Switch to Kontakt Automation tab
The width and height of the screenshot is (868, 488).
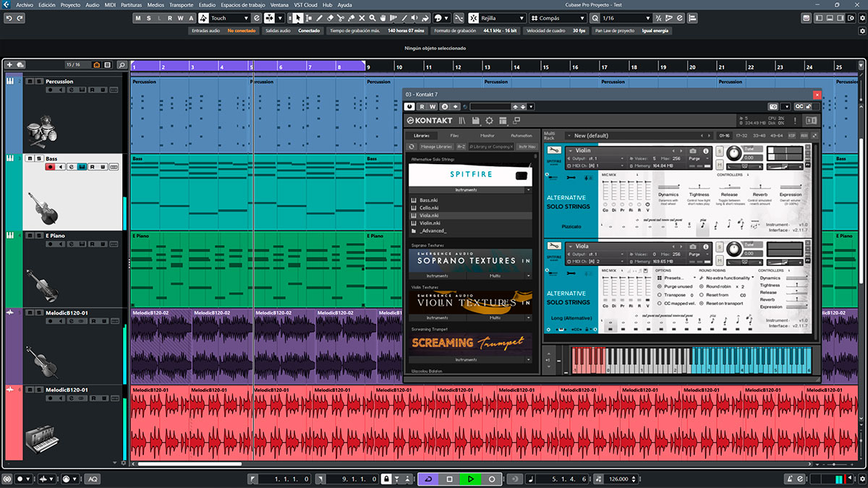point(522,135)
